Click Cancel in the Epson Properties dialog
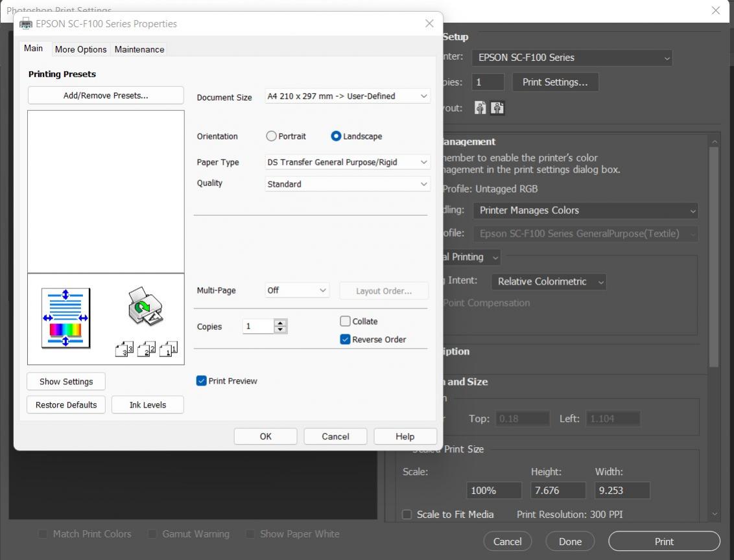This screenshot has width=734, height=560. [335, 436]
